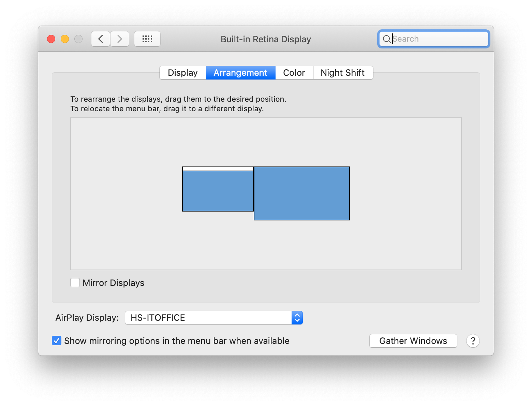Click the back navigation arrow

100,39
